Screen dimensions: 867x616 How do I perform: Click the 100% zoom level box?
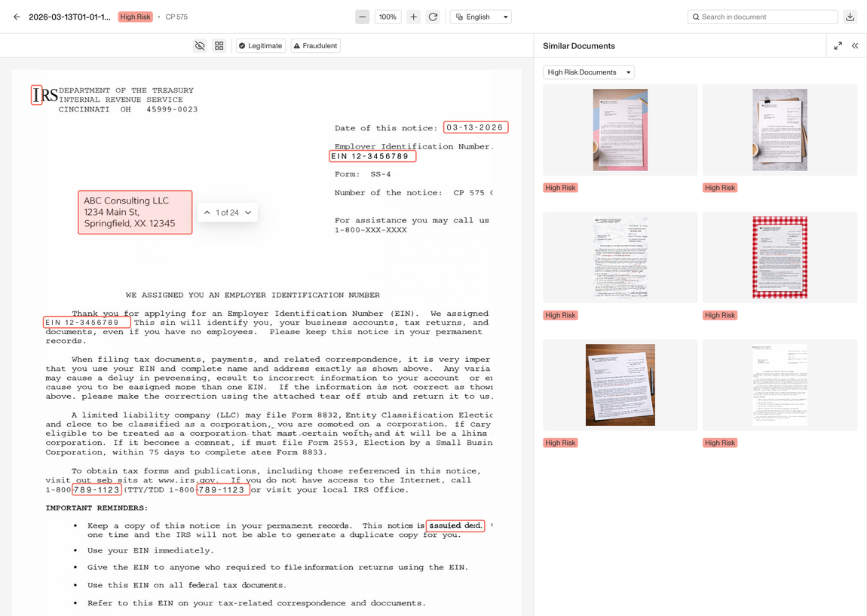click(x=388, y=17)
